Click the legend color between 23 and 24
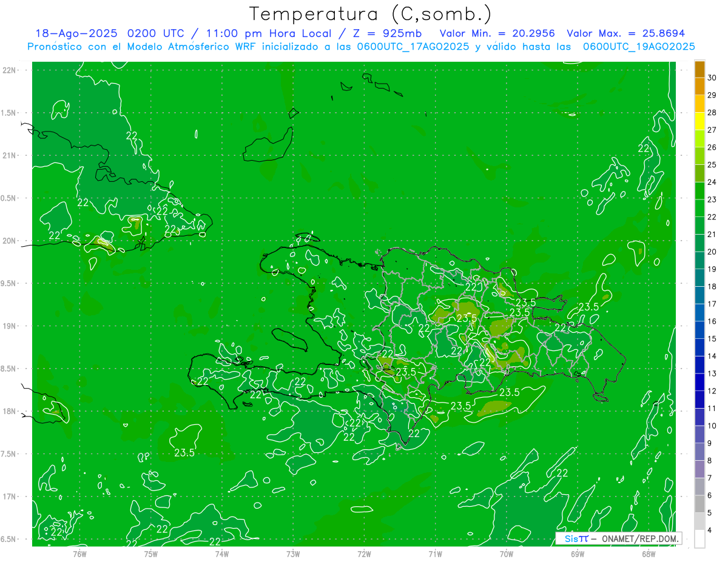This screenshot has height=562, width=728. tap(699, 190)
